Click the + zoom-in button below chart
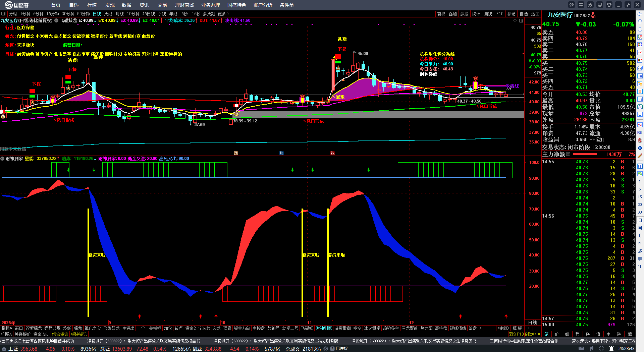The width and height of the screenshot is (644, 352). coord(529,328)
